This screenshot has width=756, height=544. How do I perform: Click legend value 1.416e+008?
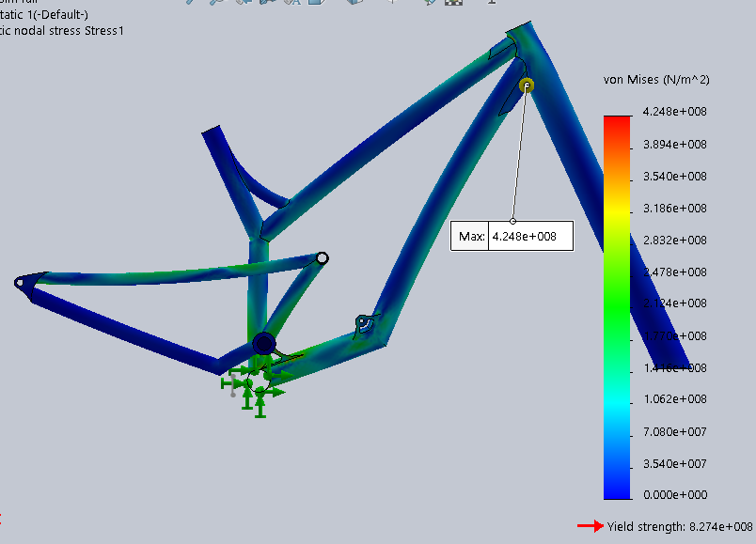674,368
